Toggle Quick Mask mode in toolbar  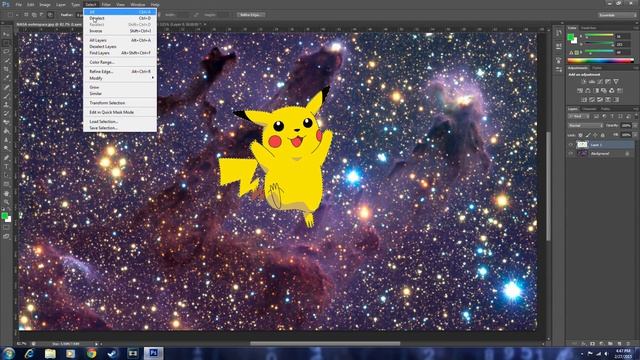[6, 227]
